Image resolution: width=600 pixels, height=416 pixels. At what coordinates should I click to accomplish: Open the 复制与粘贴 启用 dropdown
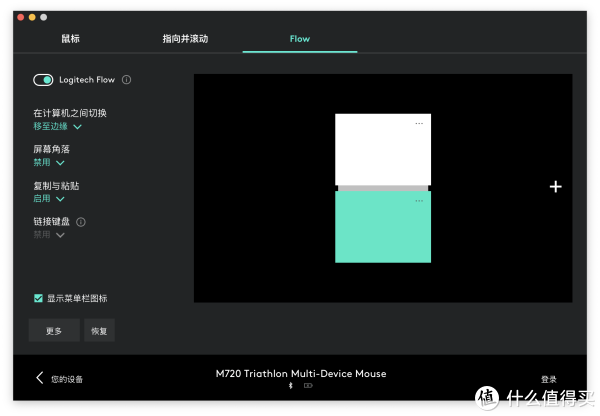click(x=49, y=198)
